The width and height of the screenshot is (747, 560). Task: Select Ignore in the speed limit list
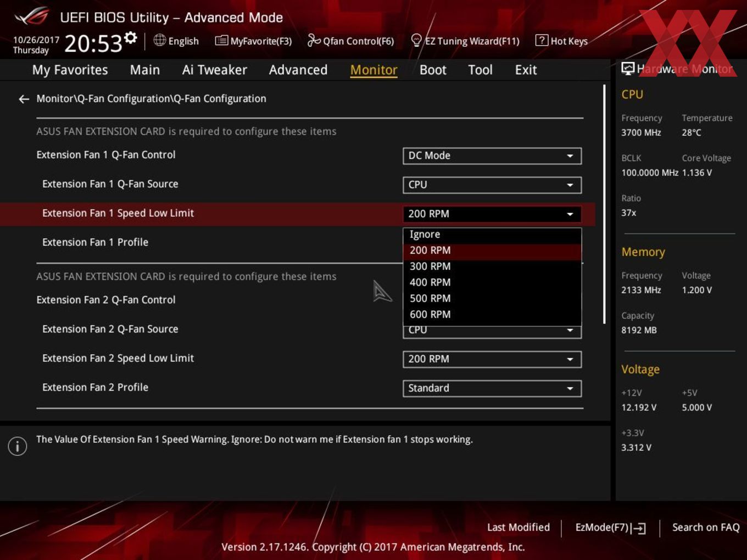pos(492,234)
